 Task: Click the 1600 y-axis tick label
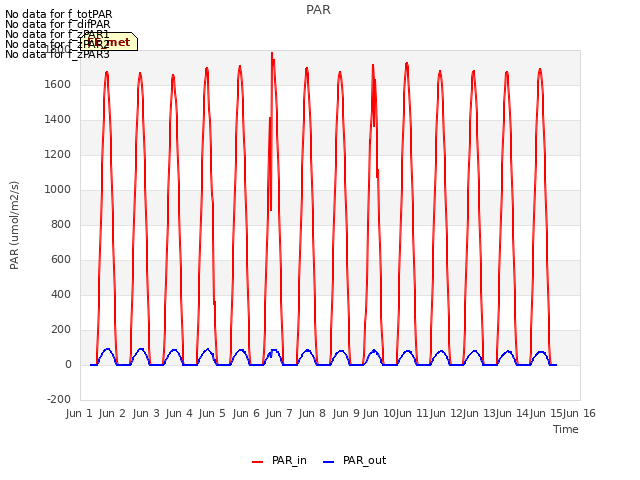pos(58,84)
